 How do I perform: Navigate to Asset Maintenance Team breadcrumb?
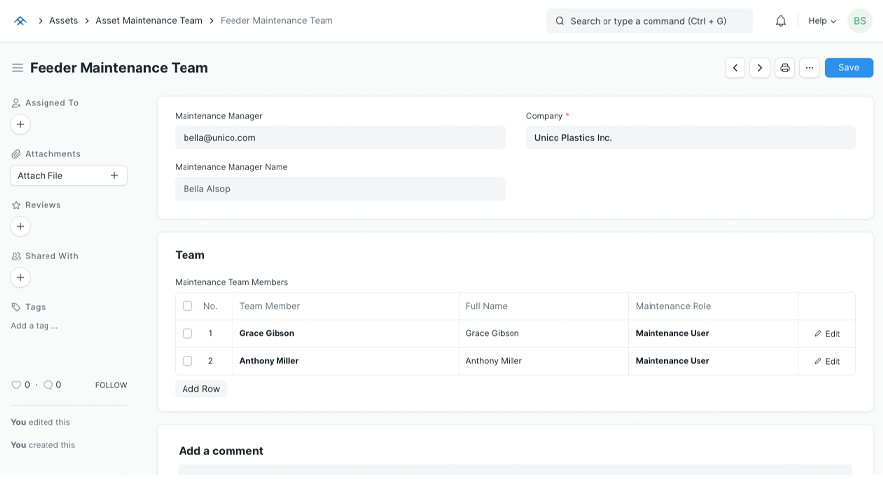149,21
